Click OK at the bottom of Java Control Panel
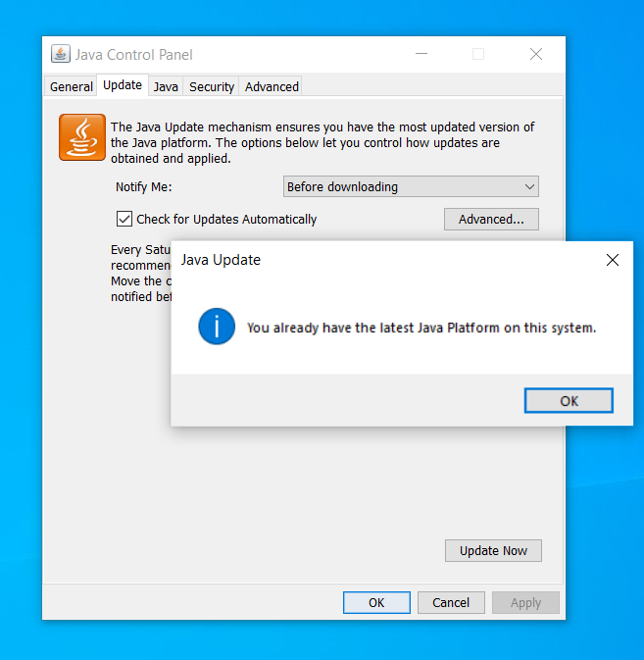 click(x=376, y=602)
